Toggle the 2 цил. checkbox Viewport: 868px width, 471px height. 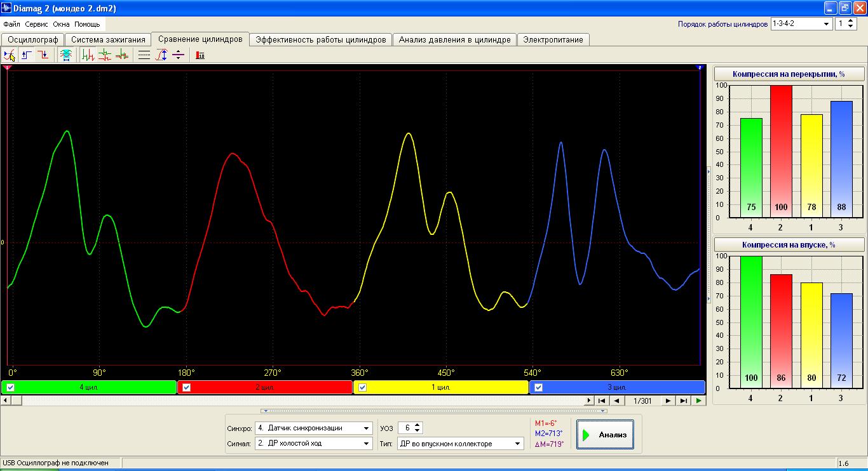tap(186, 387)
